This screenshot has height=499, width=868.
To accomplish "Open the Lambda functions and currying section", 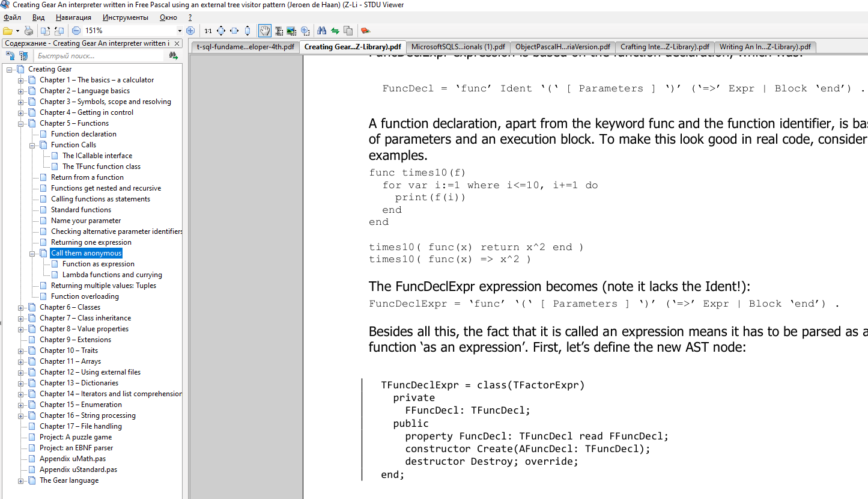I will point(112,275).
